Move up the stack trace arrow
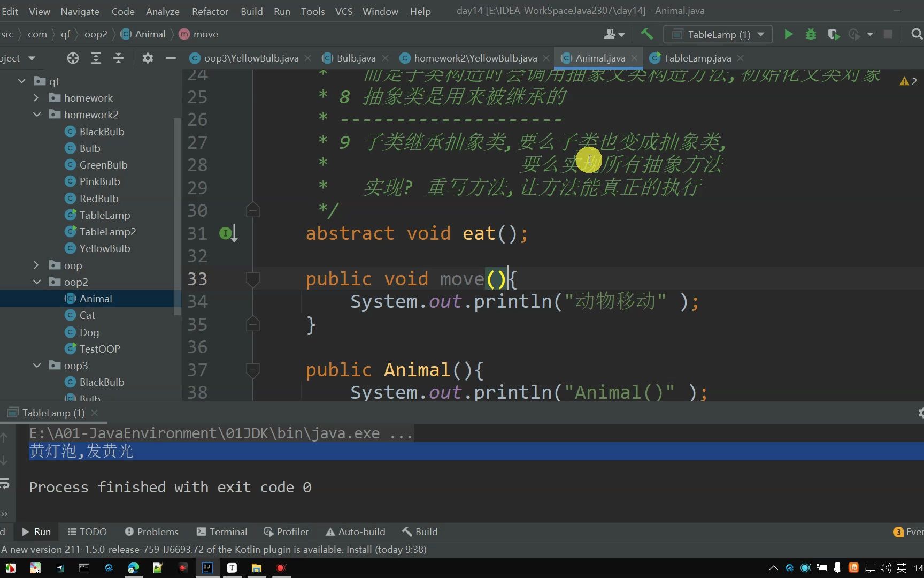The image size is (924, 578). (4, 438)
